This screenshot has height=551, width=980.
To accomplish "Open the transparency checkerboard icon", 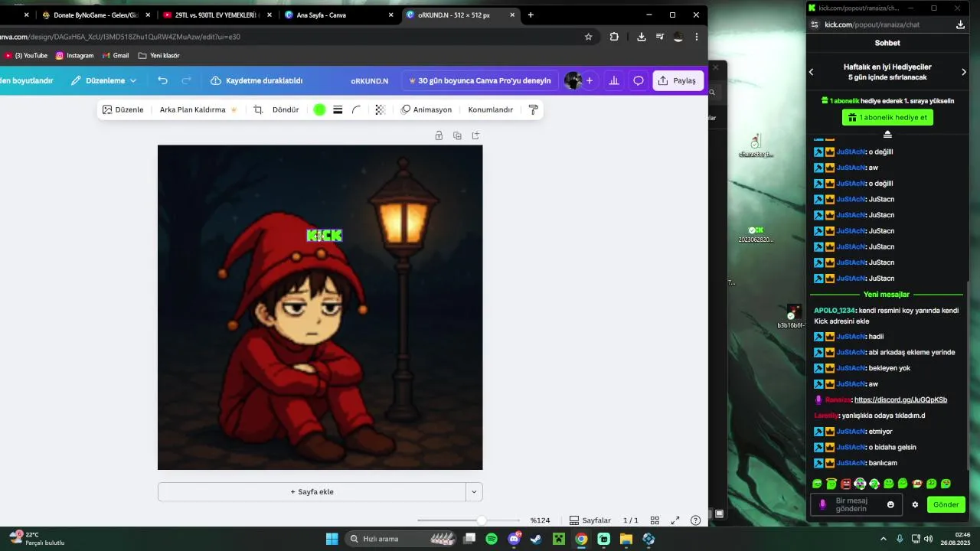I will [380, 109].
